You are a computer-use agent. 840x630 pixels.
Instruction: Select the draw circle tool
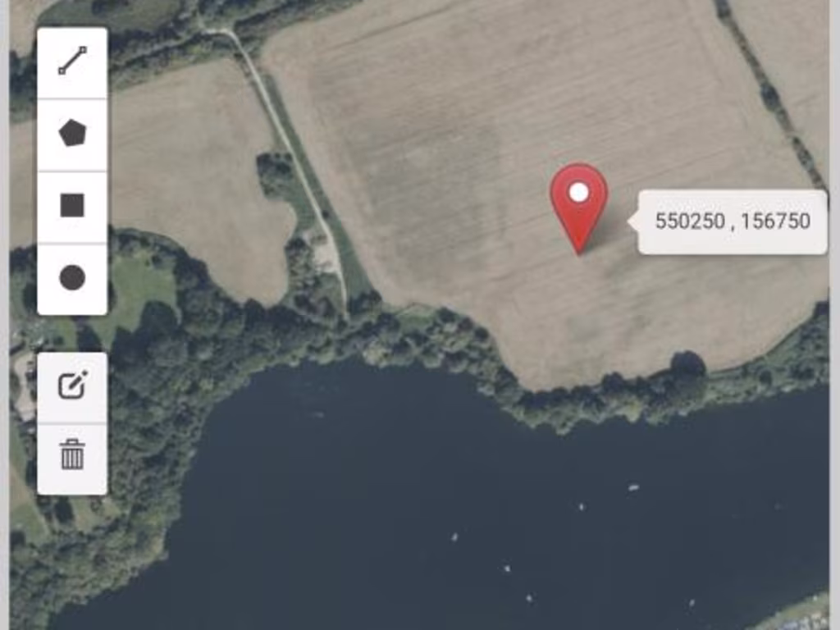(x=72, y=279)
